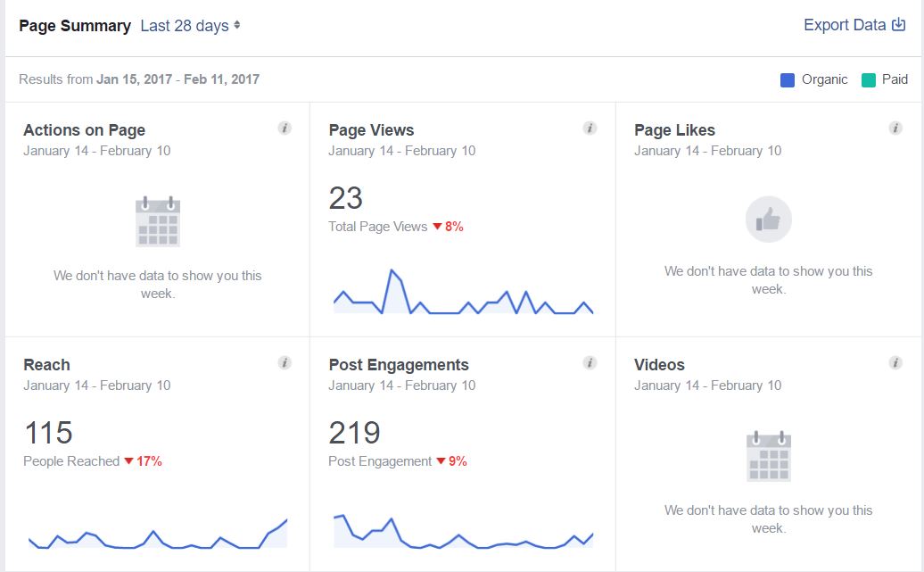Open the Last 28 days date range dropdown

pos(190,26)
